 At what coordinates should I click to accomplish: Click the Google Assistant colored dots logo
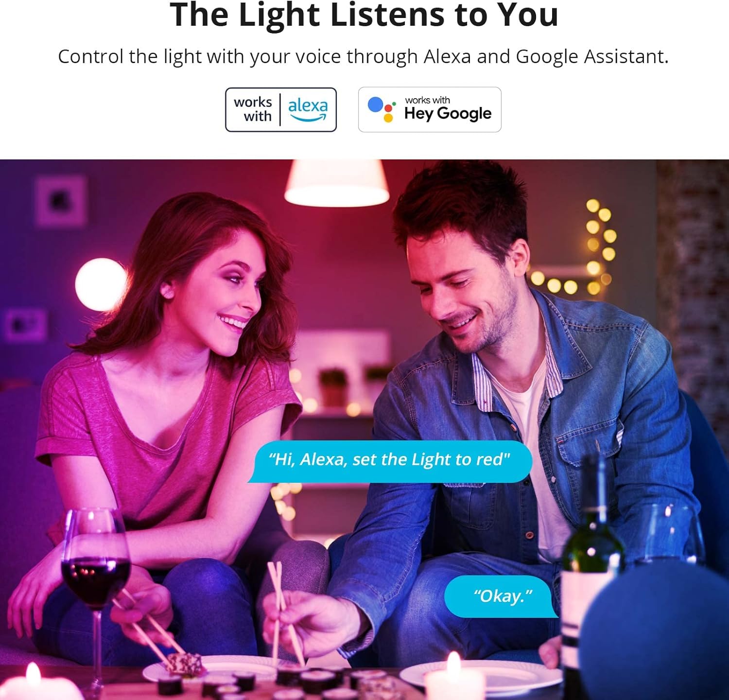381,109
